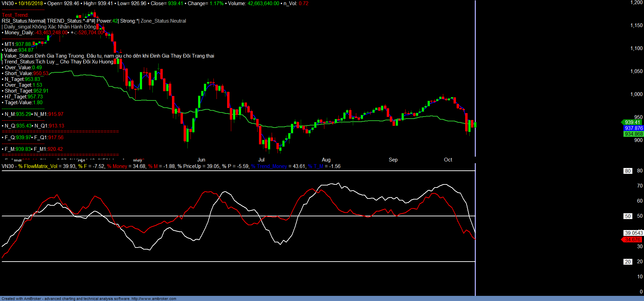
Task: Click the blue 937.876 price tag
Action: (633, 128)
